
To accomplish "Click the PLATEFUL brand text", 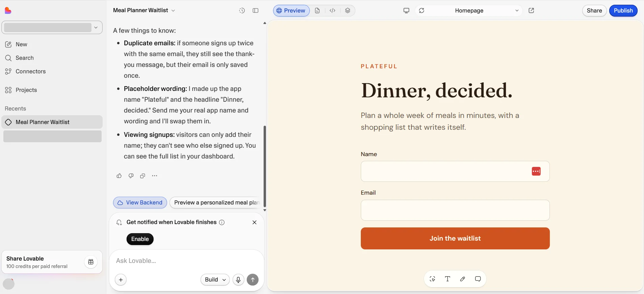I will tap(379, 66).
